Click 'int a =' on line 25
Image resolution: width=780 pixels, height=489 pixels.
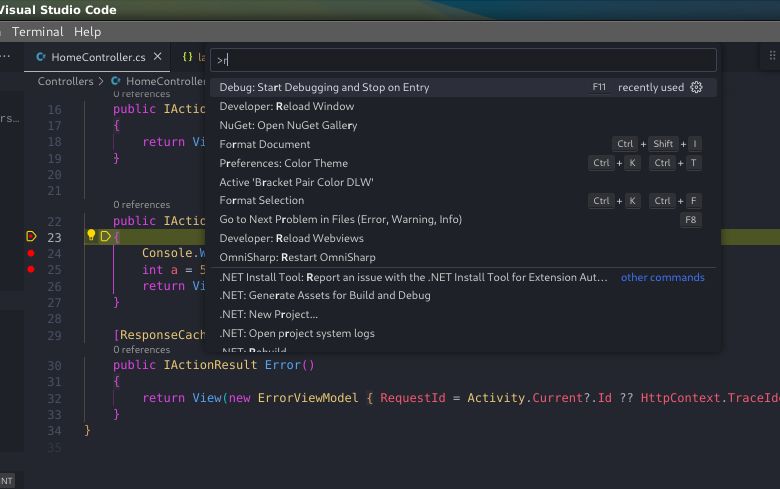[x=167, y=270]
